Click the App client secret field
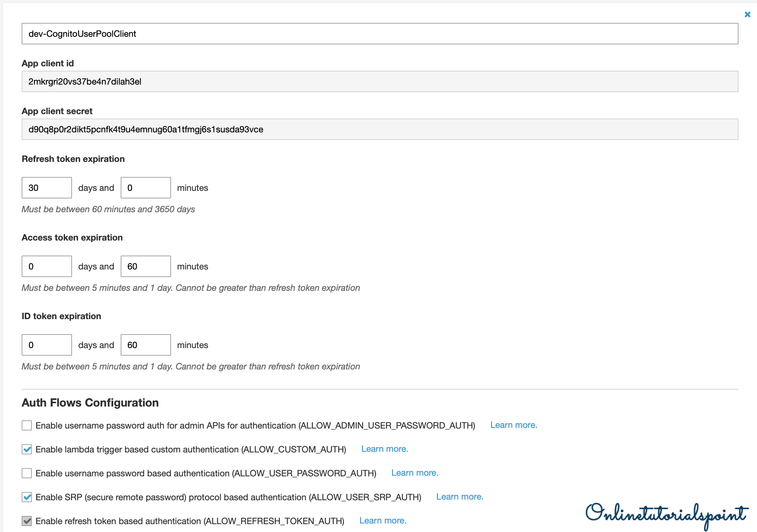This screenshot has width=757, height=532. [379, 129]
